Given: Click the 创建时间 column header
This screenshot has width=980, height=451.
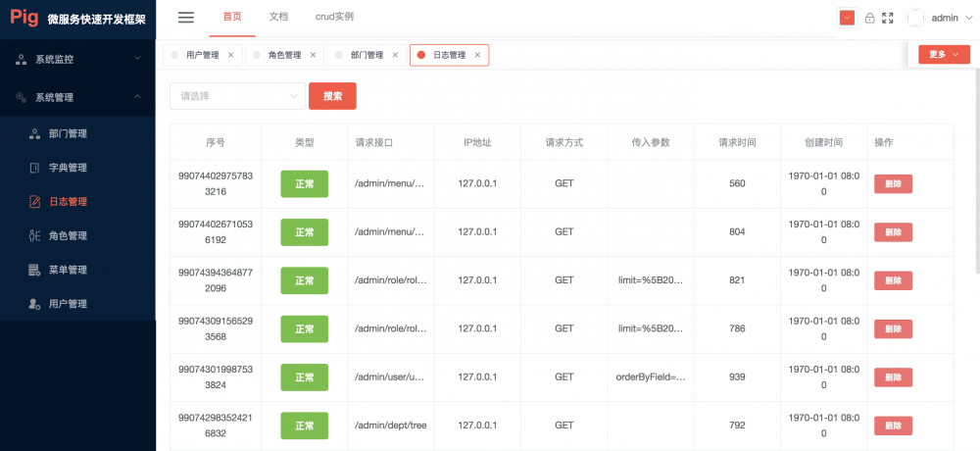Looking at the screenshot, I should click(x=824, y=142).
